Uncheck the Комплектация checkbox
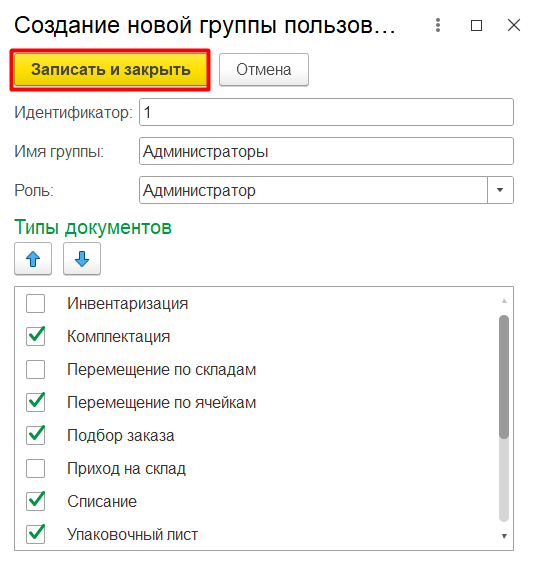Screen dimensions: 535x566 coord(35,336)
